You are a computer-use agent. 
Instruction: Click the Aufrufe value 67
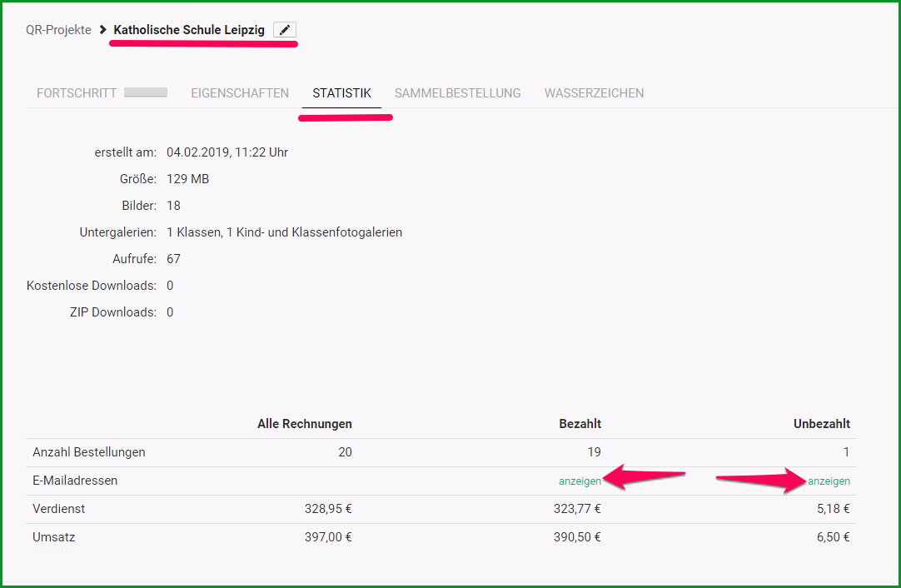pyautogui.click(x=173, y=259)
